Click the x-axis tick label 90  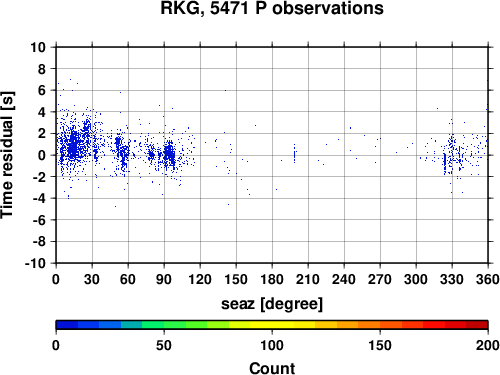164,279
